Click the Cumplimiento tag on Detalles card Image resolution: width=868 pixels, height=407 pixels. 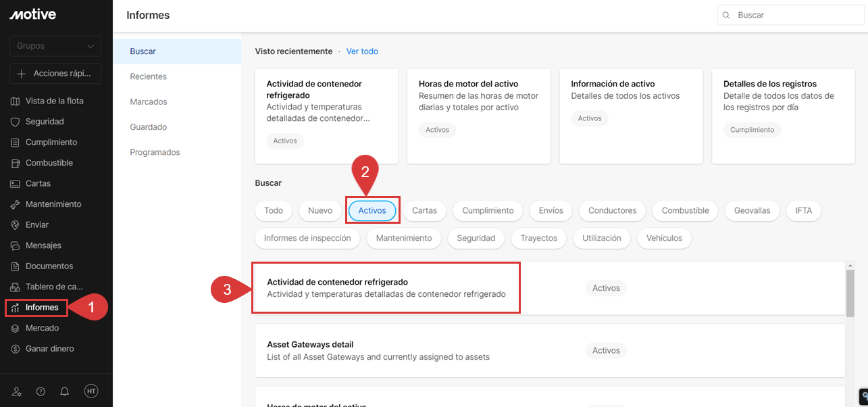coord(752,130)
